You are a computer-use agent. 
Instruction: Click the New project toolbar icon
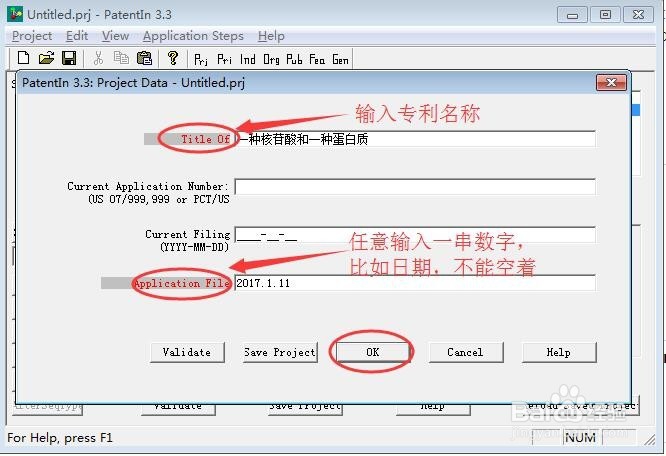[23, 58]
